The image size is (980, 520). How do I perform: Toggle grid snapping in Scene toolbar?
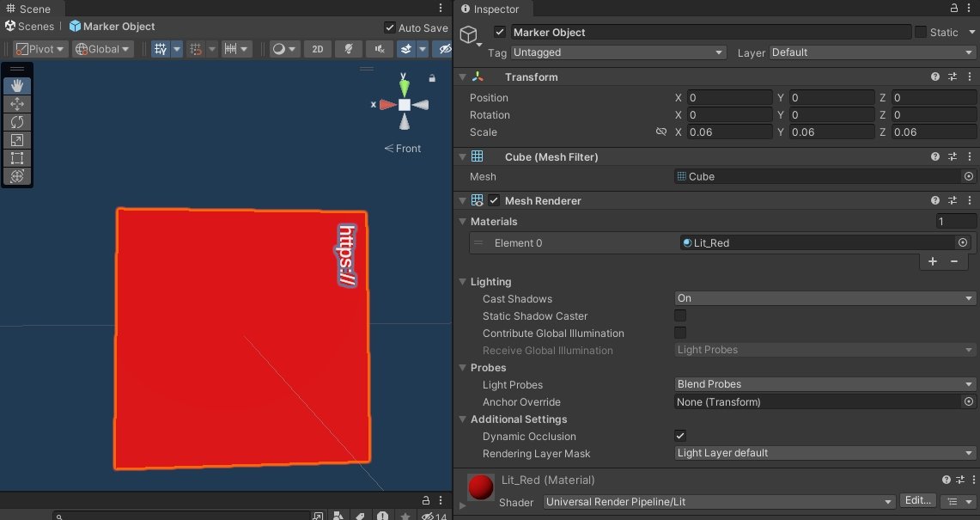pos(196,49)
